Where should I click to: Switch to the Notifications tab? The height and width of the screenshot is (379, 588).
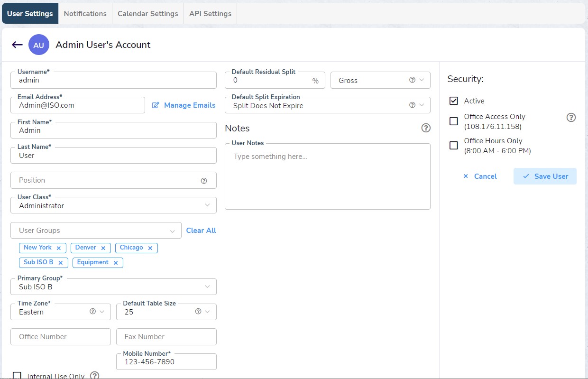click(85, 13)
